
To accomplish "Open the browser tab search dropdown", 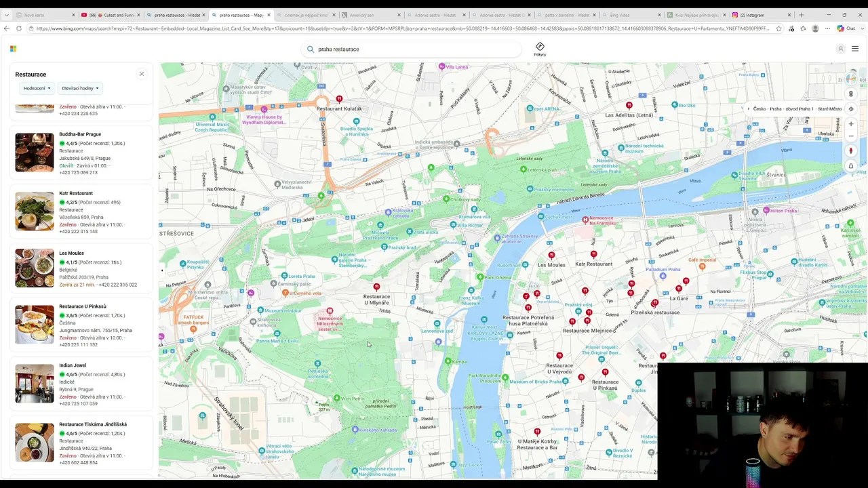I will click(6, 15).
